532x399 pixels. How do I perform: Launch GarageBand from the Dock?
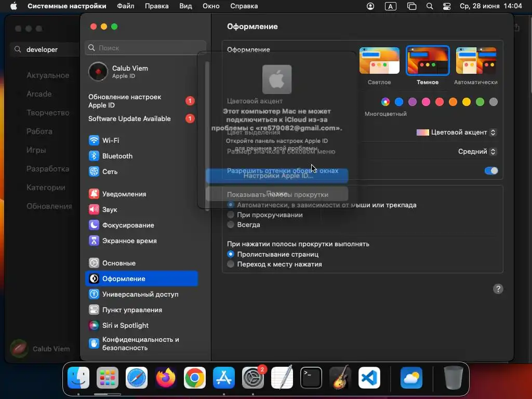340,378
